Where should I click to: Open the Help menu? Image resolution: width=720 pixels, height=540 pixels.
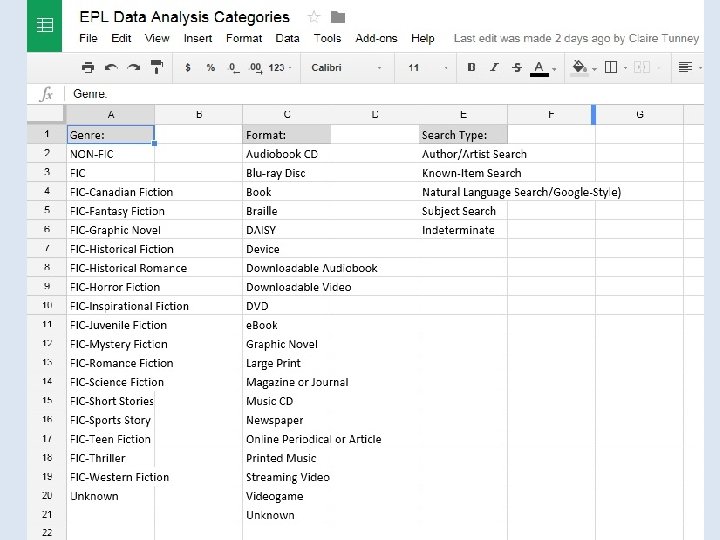(422, 38)
